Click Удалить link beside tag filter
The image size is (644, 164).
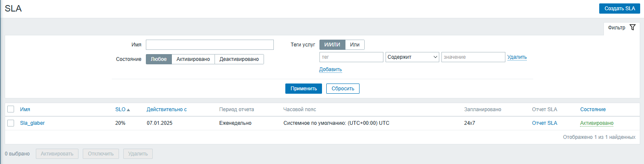click(517, 57)
